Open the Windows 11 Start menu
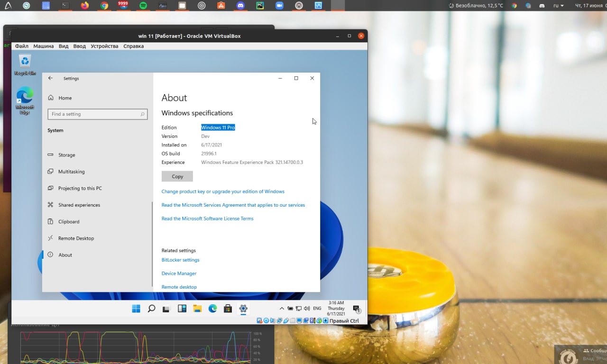607x364 pixels. coord(136,309)
